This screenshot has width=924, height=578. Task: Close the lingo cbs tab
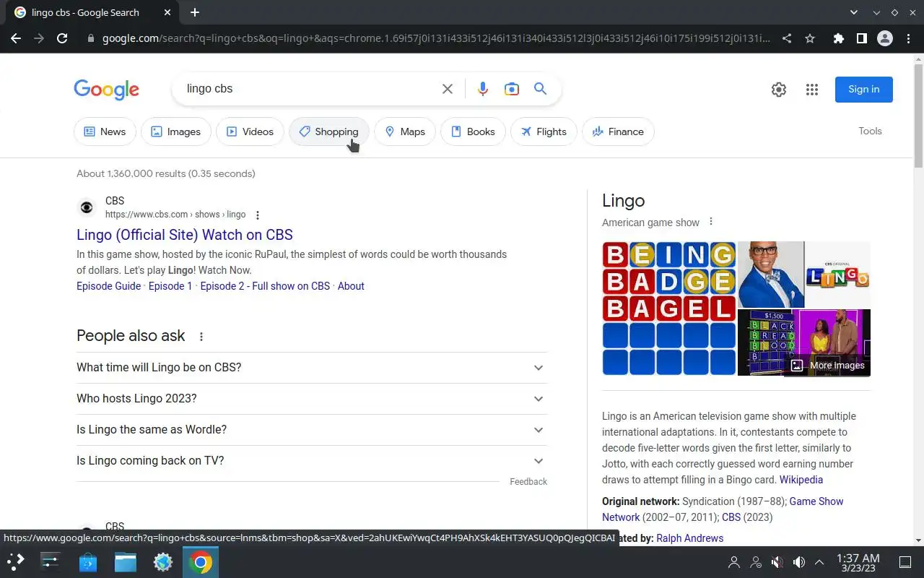(167, 12)
